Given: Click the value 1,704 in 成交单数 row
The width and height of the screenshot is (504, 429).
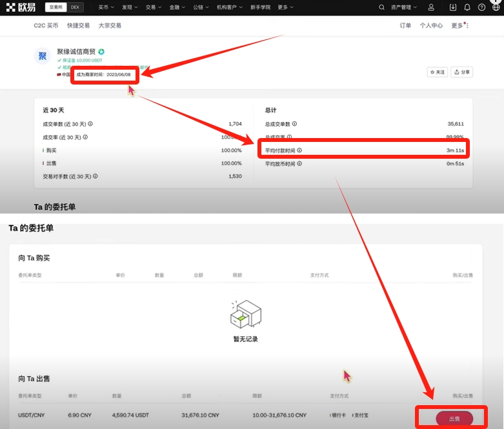Looking at the screenshot, I should click(x=235, y=124).
